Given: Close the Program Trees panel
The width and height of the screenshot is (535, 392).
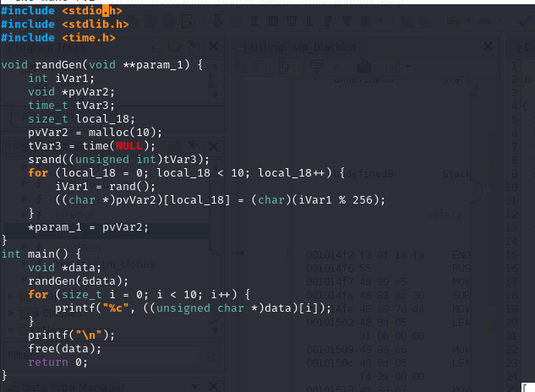Looking at the screenshot, I should [213, 46].
